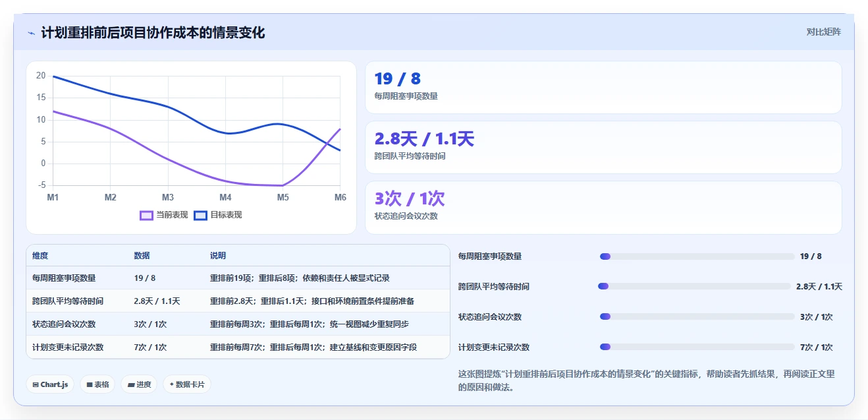Click the y-axis value -5 on chart
The image size is (868, 420).
(x=41, y=185)
